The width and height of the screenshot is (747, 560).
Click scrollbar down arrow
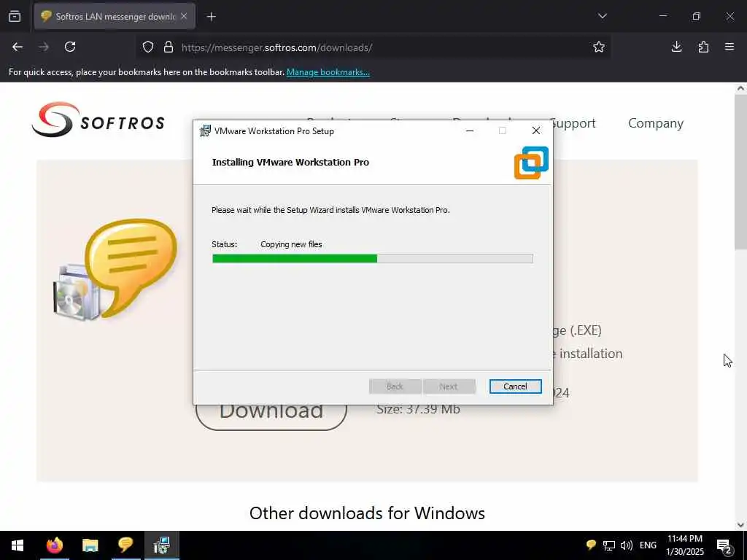click(x=740, y=525)
